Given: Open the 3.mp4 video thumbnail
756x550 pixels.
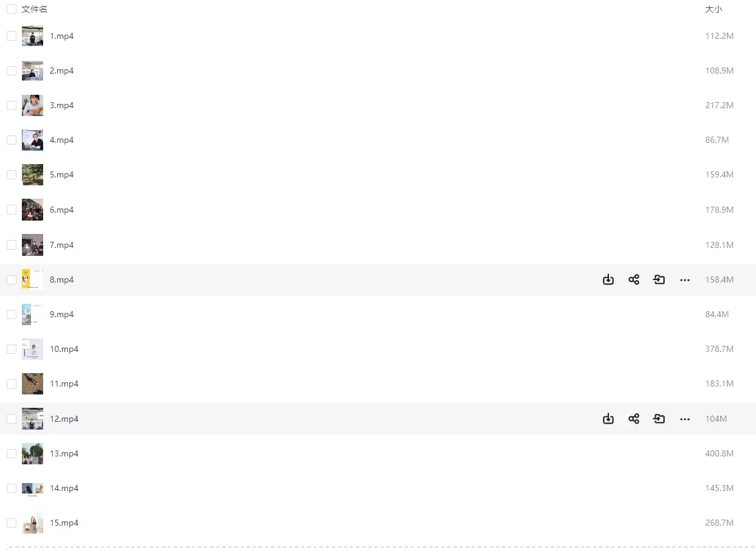Looking at the screenshot, I should pyautogui.click(x=32, y=105).
